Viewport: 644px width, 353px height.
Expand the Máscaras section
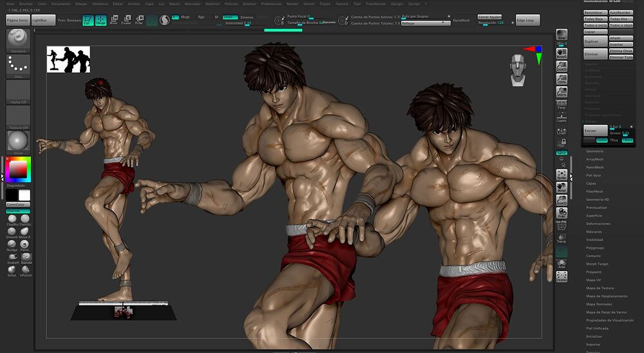coord(594,232)
